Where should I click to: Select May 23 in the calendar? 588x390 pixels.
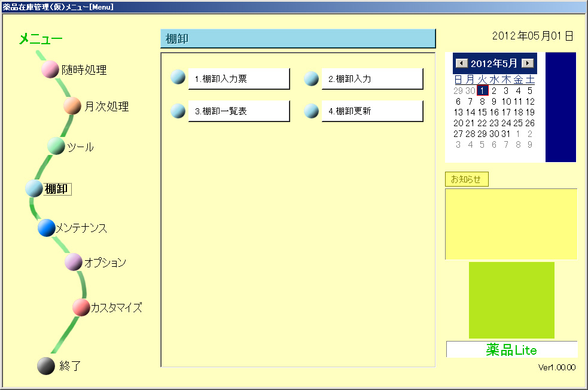494,123
